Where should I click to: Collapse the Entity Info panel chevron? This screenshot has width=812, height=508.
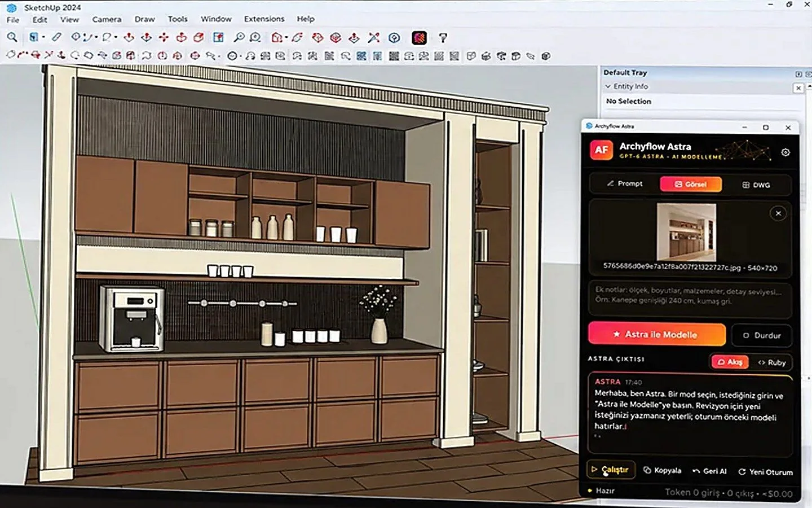(608, 86)
